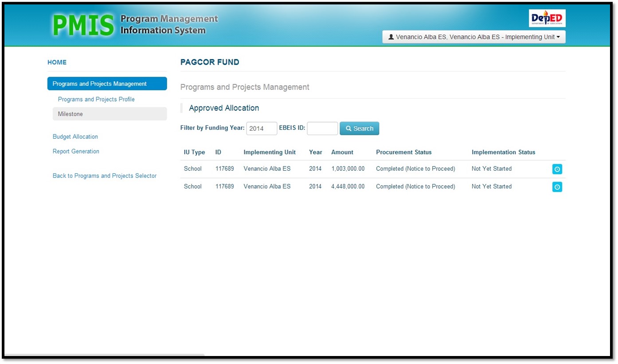Click Completed (Notice to Proceed) in 4,448,000.00 row
Image resolution: width=618 pixels, height=364 pixels.
[415, 186]
